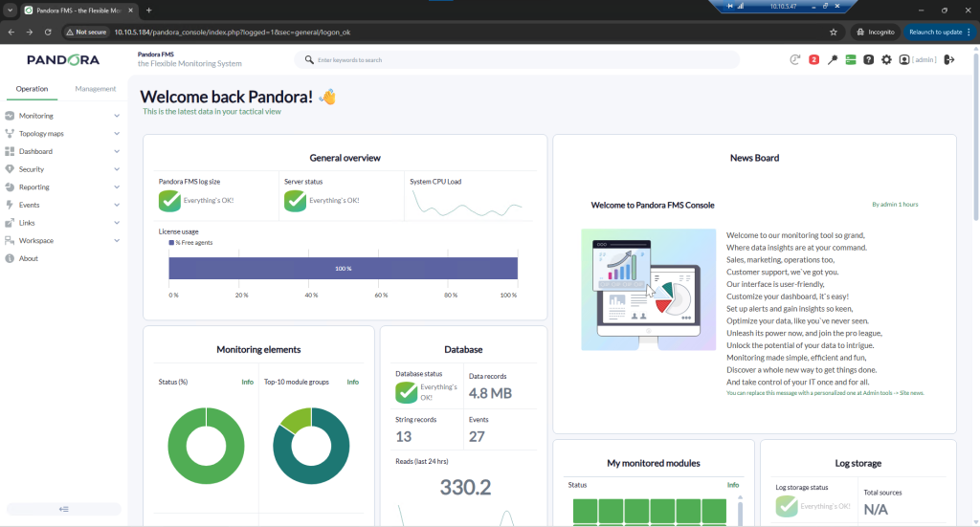980x527 pixels.
Task: Click the Monitoring sidebar icon
Action: click(10, 116)
